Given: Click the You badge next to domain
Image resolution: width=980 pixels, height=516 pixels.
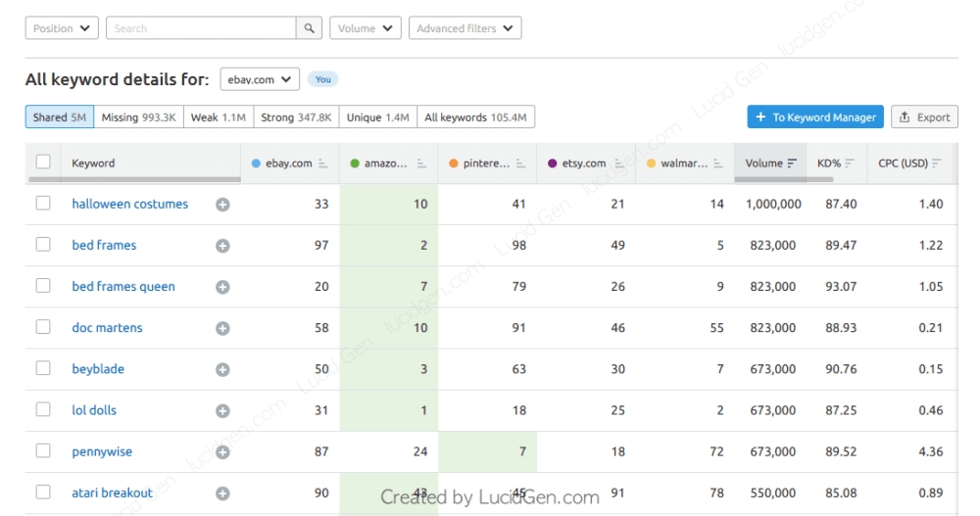Looking at the screenshot, I should tap(323, 79).
